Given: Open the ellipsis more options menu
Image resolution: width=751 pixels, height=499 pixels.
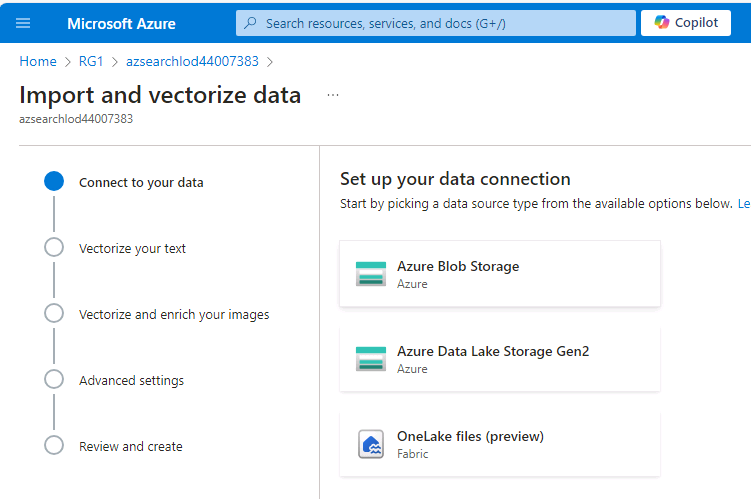Looking at the screenshot, I should tap(333, 95).
